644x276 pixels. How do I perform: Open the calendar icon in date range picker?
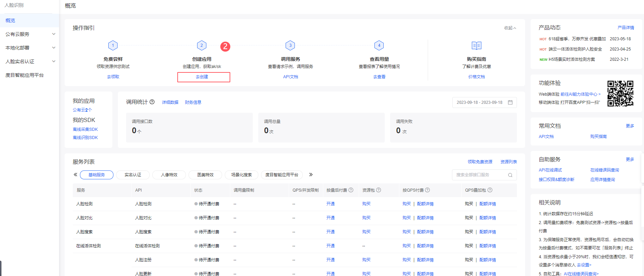tap(510, 102)
